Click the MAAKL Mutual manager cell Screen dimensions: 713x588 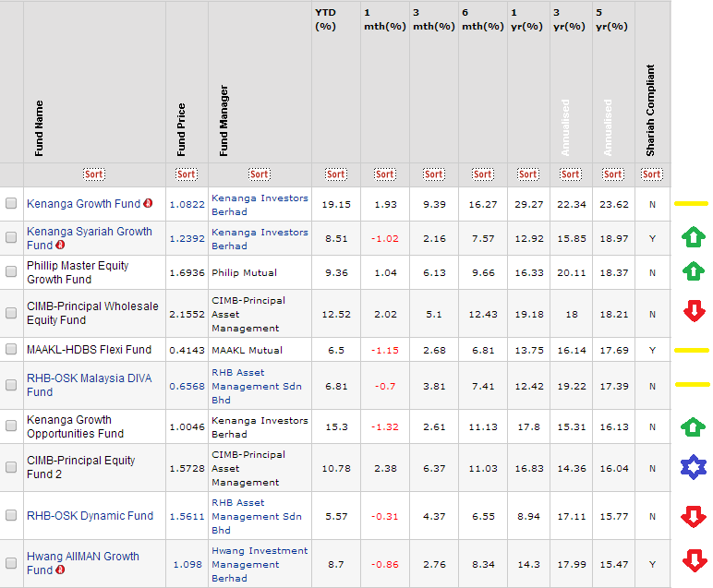247,351
